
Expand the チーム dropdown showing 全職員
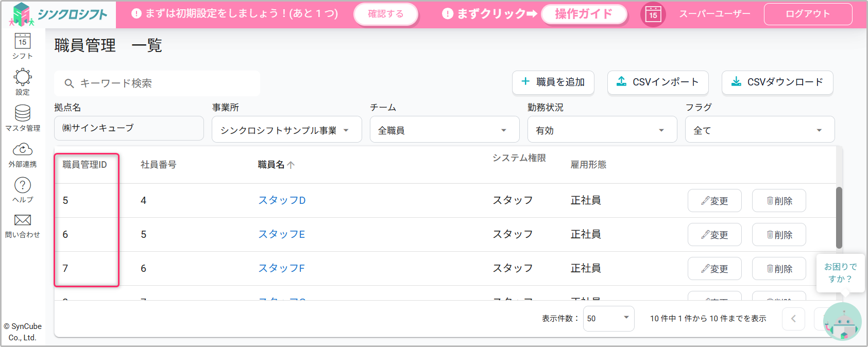[x=444, y=130]
